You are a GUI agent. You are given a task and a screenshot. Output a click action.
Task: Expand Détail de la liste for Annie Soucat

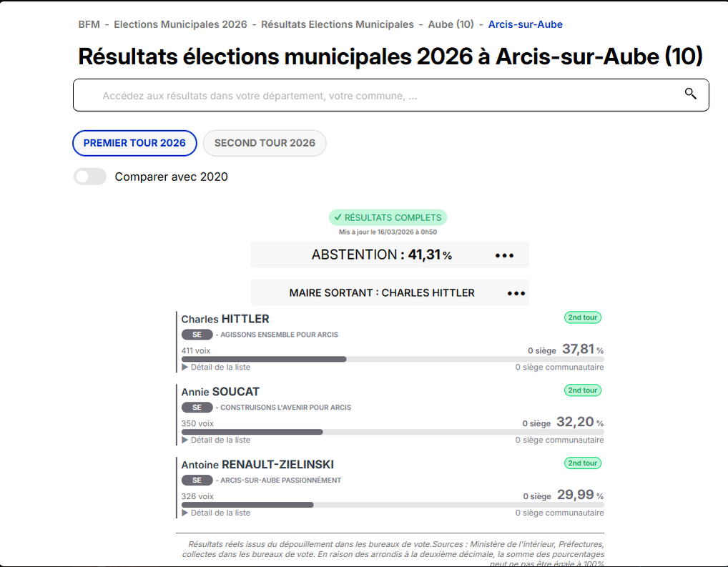(216, 440)
